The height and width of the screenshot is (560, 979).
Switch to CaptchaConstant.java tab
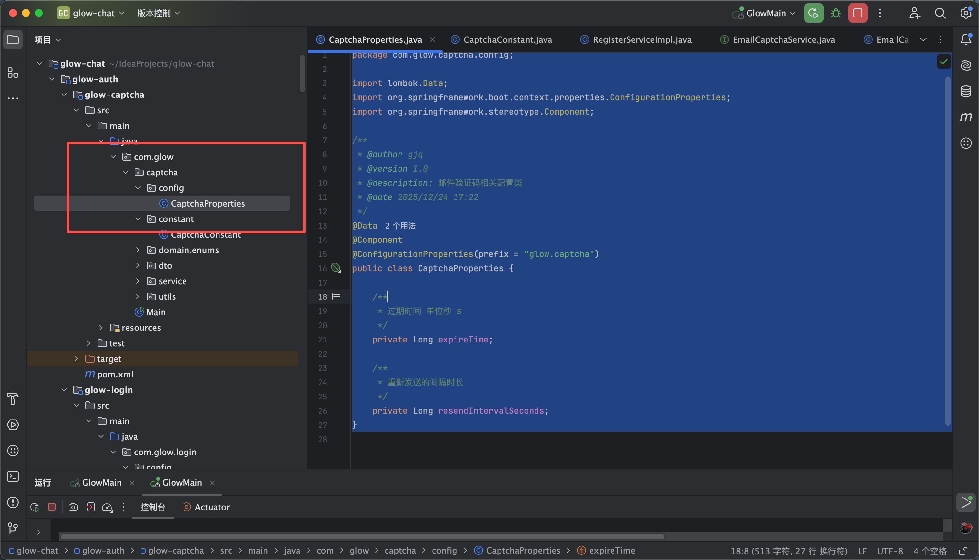click(507, 39)
